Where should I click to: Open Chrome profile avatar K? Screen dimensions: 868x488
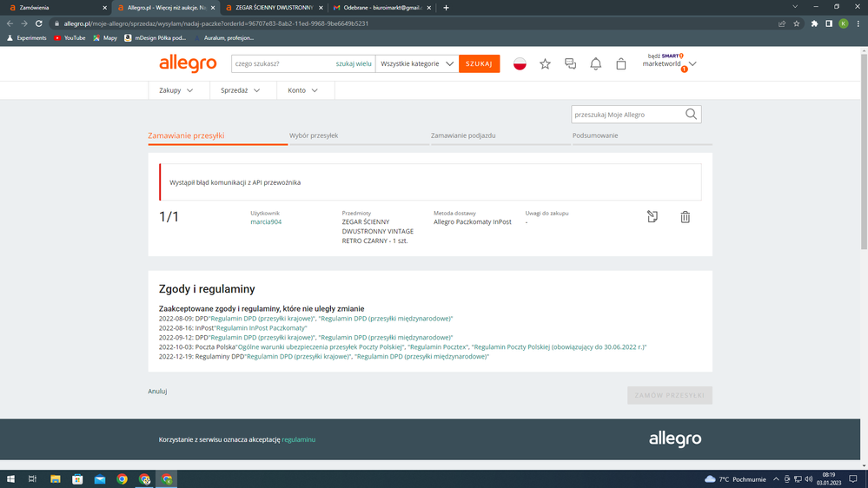coord(844,23)
